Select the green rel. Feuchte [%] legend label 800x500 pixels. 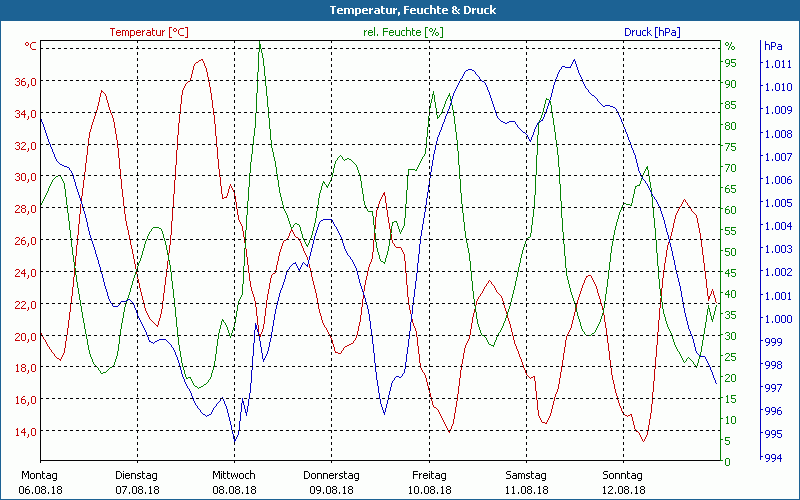click(x=403, y=32)
